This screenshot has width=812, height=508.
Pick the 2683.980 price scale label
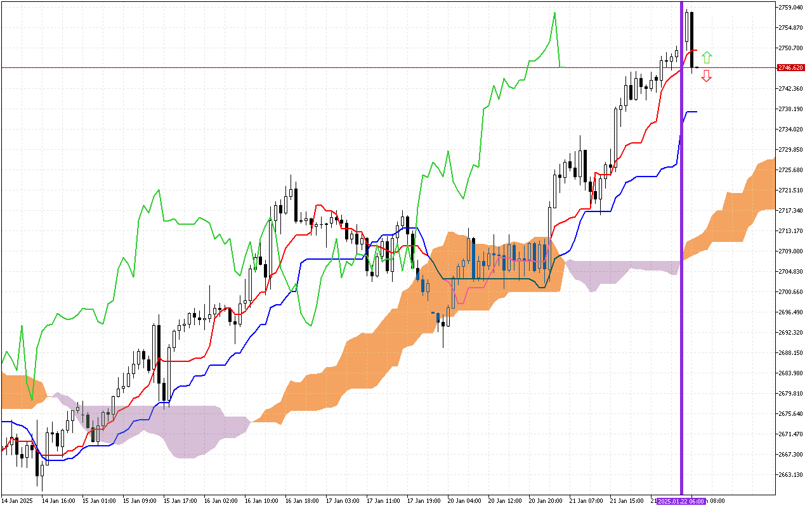click(x=792, y=373)
